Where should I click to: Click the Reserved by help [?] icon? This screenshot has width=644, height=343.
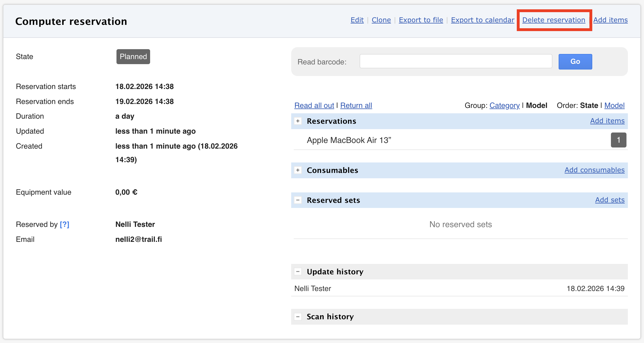64,224
